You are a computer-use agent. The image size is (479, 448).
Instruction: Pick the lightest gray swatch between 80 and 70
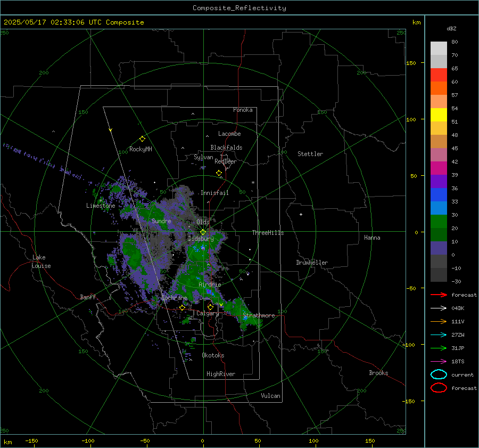click(439, 48)
